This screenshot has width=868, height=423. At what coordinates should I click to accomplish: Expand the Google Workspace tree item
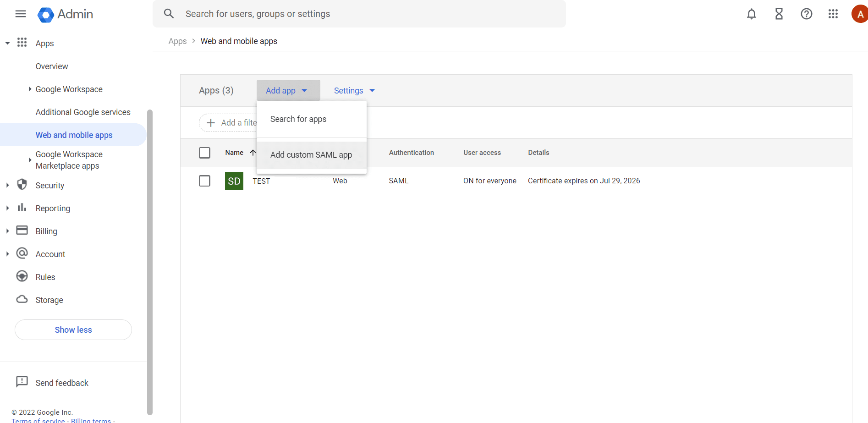[30, 89]
